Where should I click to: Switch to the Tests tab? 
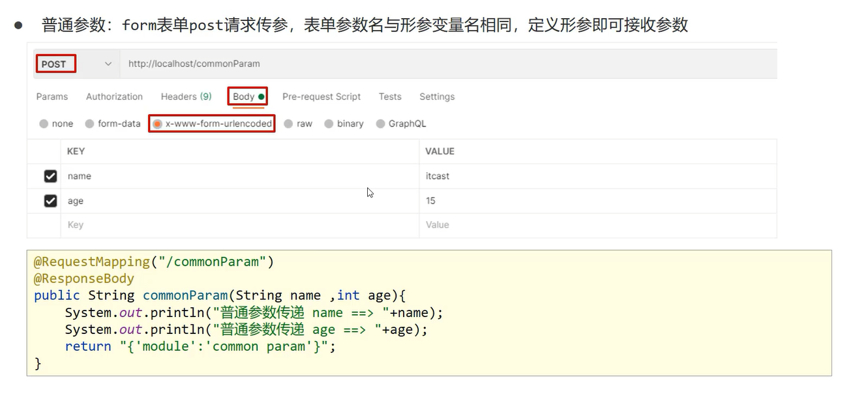[x=390, y=97]
